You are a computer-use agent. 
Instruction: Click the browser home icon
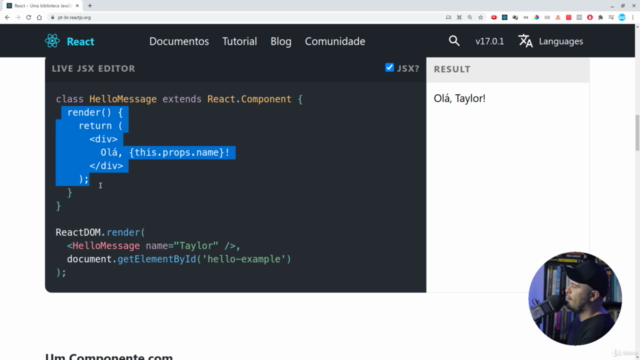click(x=39, y=17)
